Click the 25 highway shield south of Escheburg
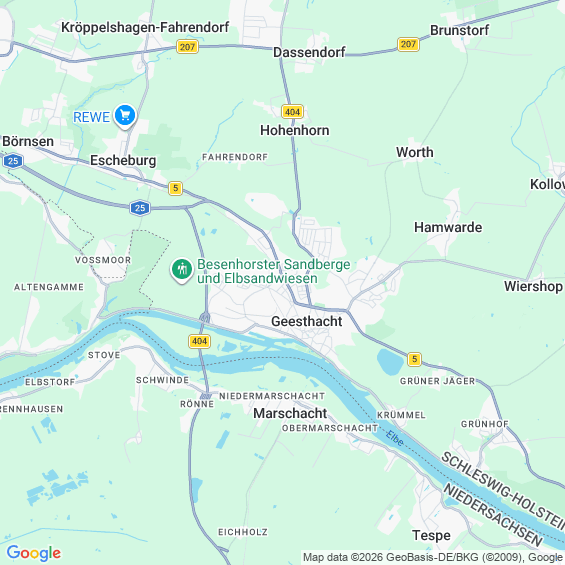 (140, 208)
